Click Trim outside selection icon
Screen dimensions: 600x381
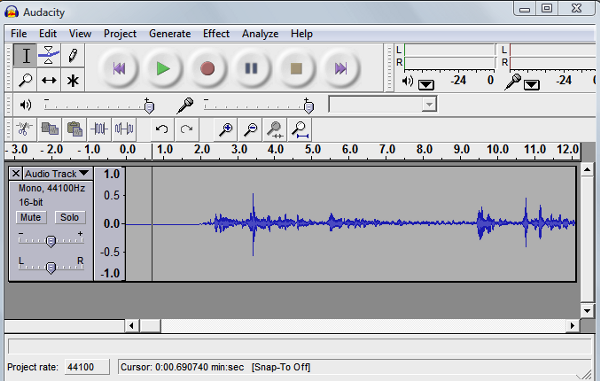tap(99, 129)
